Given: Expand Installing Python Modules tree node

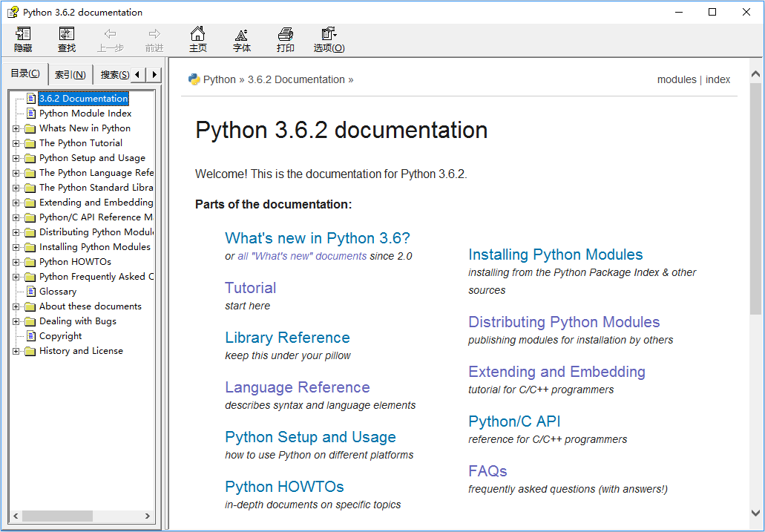Looking at the screenshot, I should (16, 248).
